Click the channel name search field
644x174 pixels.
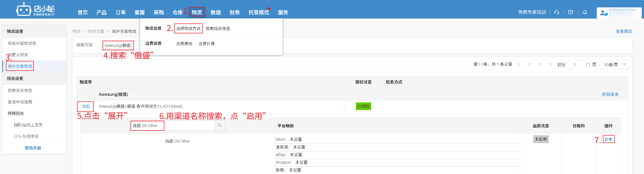pyautogui.click(x=173, y=126)
